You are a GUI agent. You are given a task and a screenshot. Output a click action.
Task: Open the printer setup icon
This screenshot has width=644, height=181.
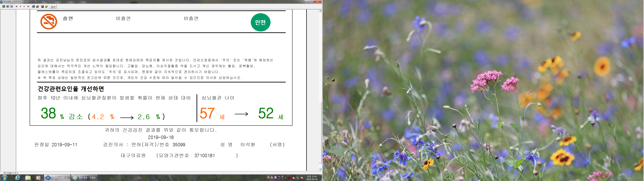point(34,7)
